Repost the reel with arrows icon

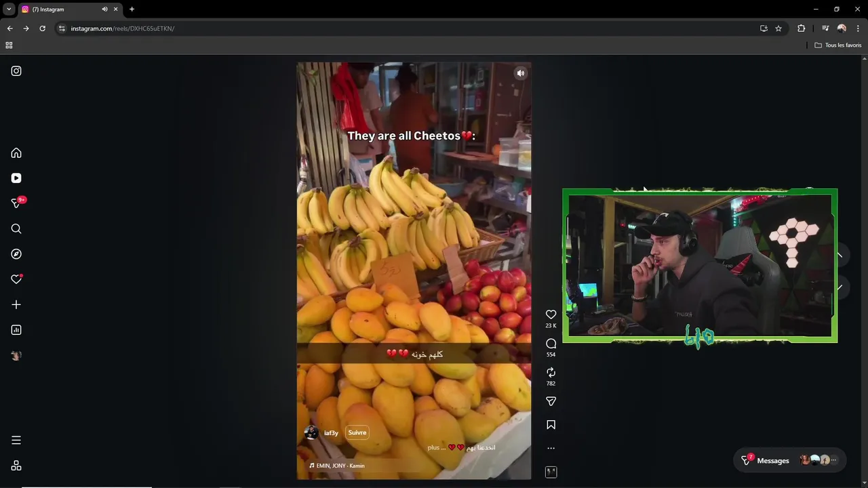[x=551, y=373]
